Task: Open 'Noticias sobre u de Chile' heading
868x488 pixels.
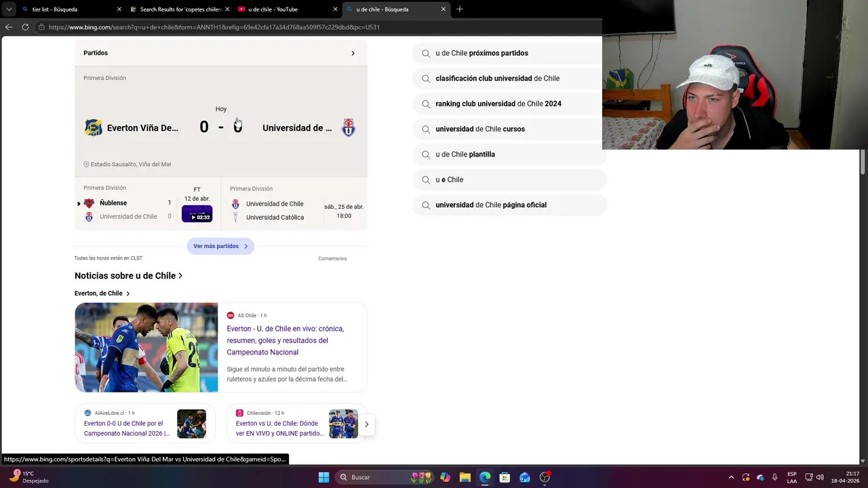Action: click(128, 276)
